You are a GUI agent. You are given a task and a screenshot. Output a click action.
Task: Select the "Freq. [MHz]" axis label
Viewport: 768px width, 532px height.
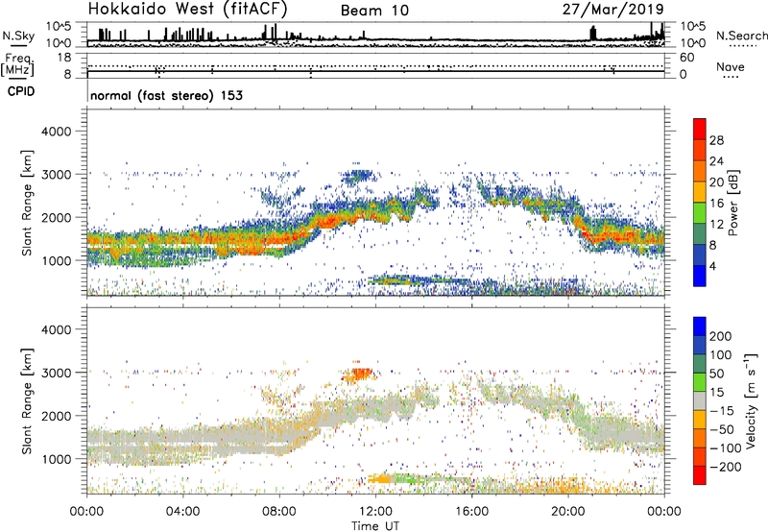pyautogui.click(x=17, y=64)
